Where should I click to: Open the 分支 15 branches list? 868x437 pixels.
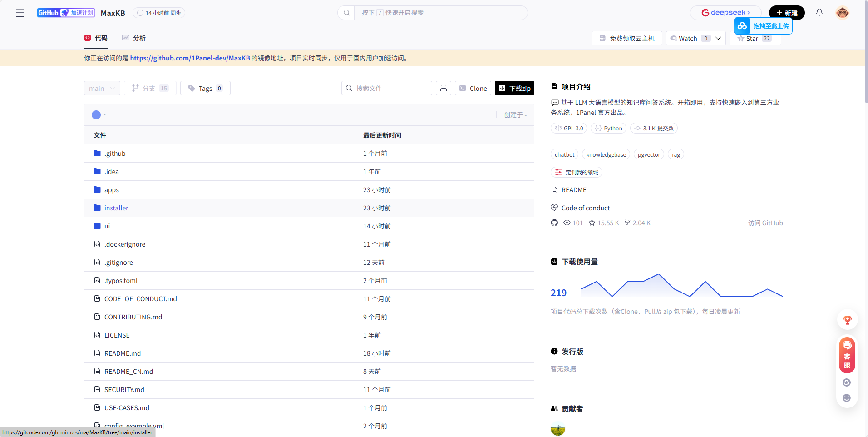point(150,88)
